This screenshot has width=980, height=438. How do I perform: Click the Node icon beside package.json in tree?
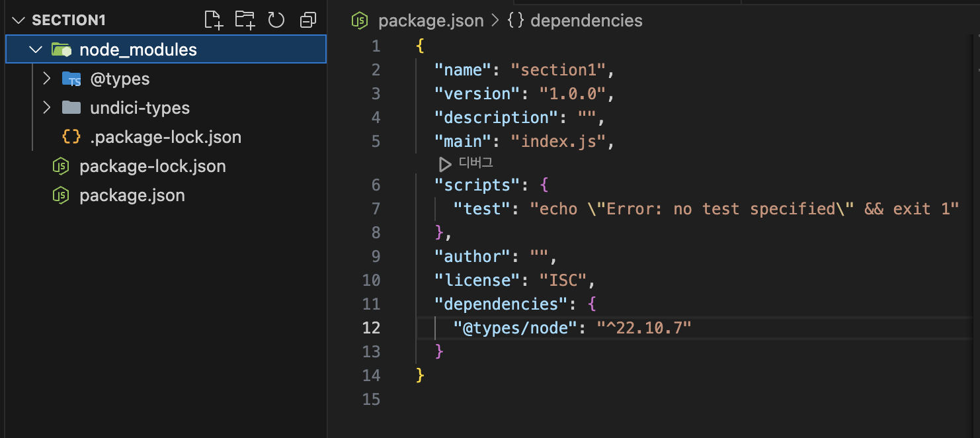[x=61, y=195]
